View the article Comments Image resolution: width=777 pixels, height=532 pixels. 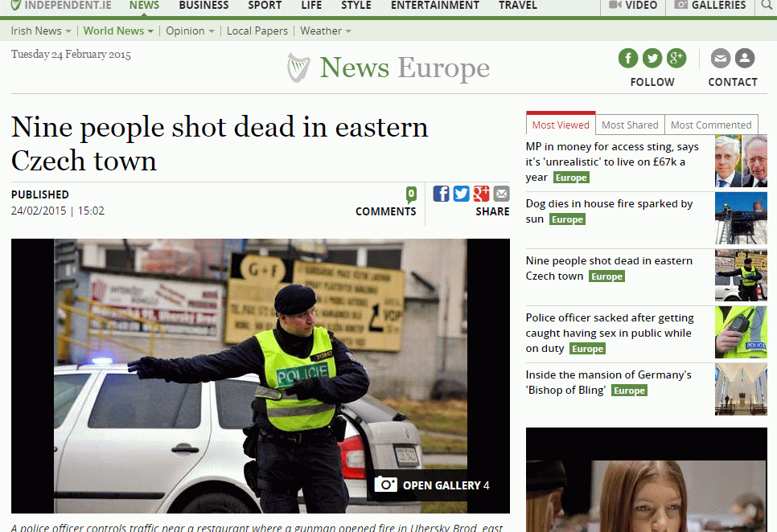pyautogui.click(x=385, y=211)
